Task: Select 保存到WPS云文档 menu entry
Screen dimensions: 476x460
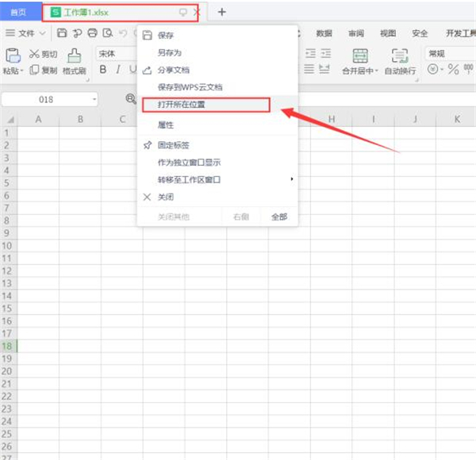Action: coord(217,87)
